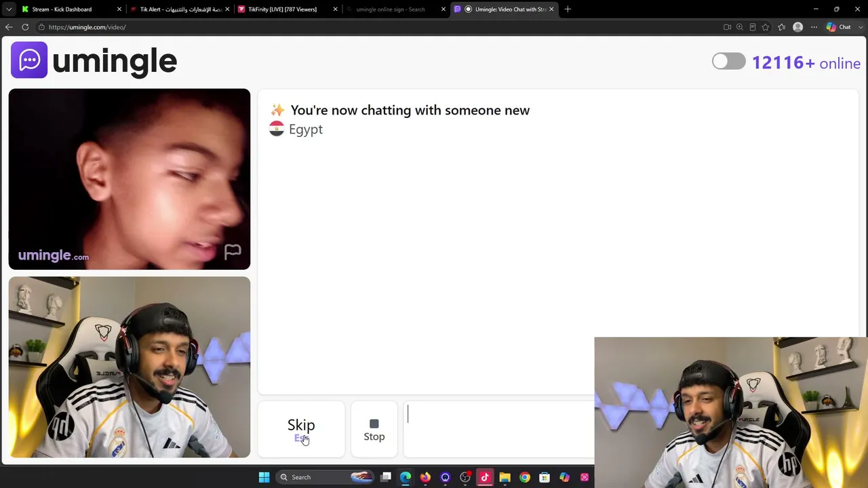Add this page to favorites with star
Image resolution: width=868 pixels, height=488 pixels.
click(x=766, y=27)
